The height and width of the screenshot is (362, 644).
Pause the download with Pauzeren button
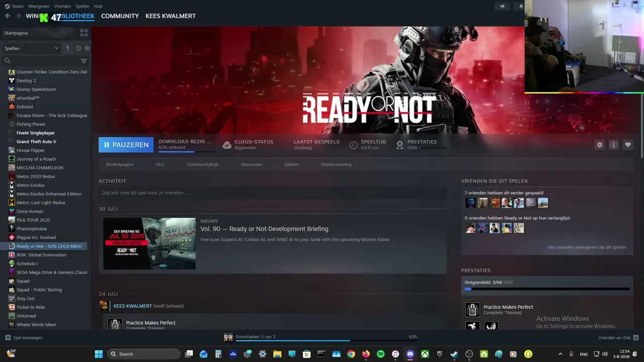point(126,145)
